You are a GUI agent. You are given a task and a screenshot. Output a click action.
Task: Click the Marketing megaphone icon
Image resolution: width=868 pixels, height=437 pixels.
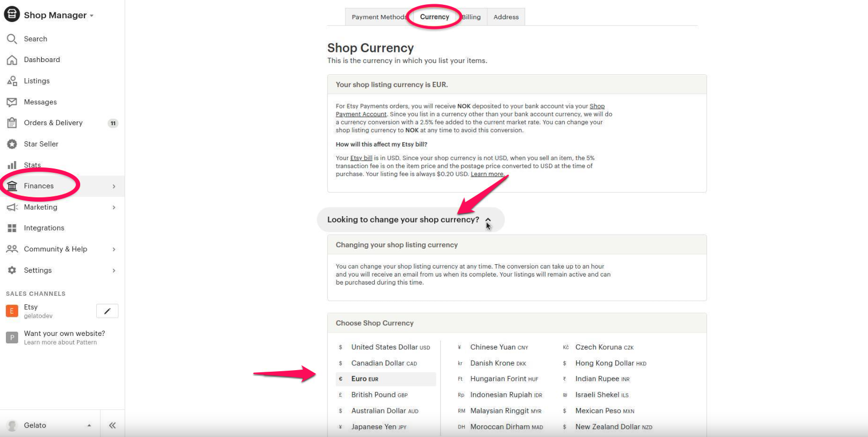pos(12,207)
